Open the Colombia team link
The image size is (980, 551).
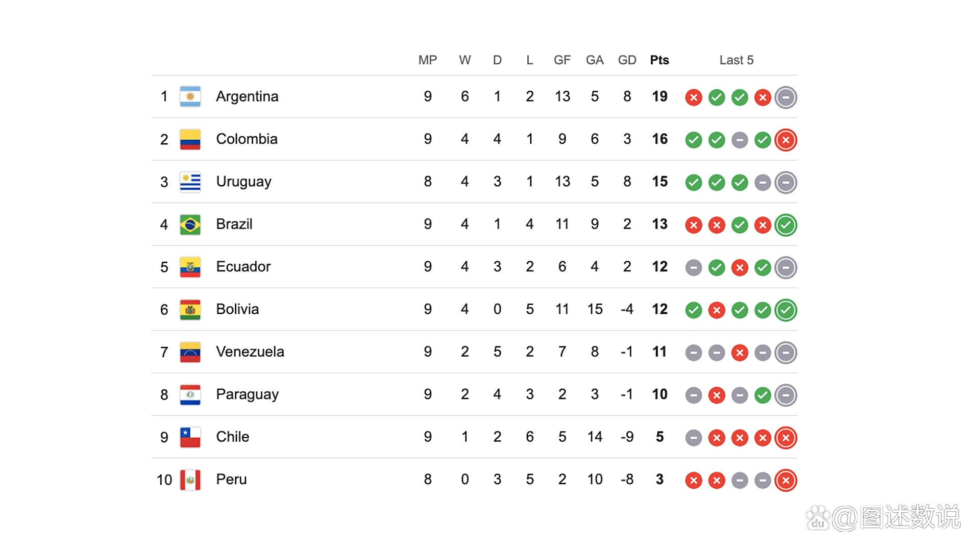[247, 139]
